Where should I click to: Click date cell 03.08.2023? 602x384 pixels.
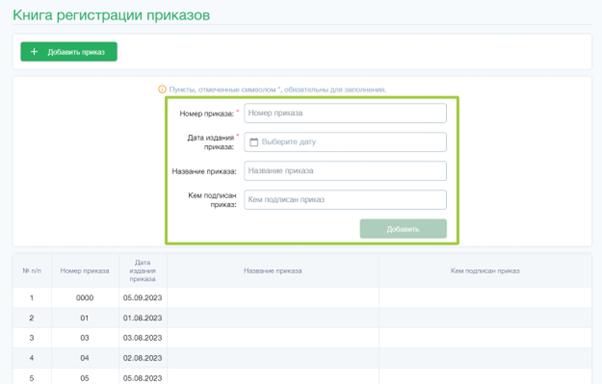click(142, 338)
